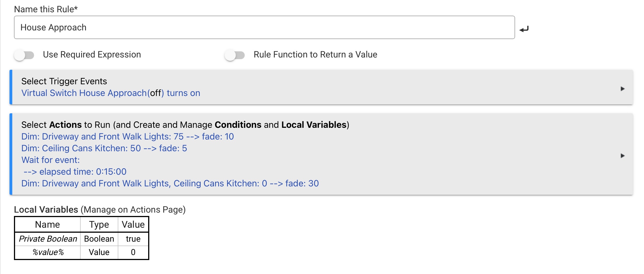Image resolution: width=644 pixels, height=274 pixels.
Task: Click the return arrow icon beside rule name
Action: tap(524, 29)
